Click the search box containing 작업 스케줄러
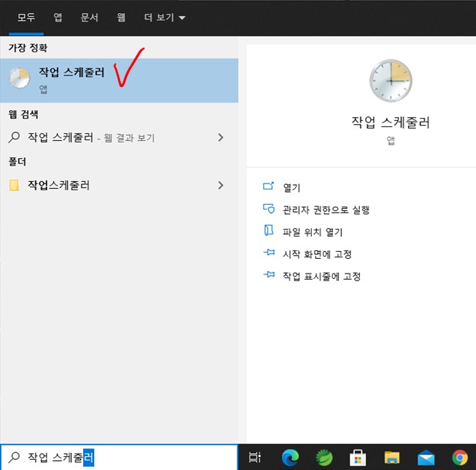The width and height of the screenshot is (476, 470). [x=119, y=457]
